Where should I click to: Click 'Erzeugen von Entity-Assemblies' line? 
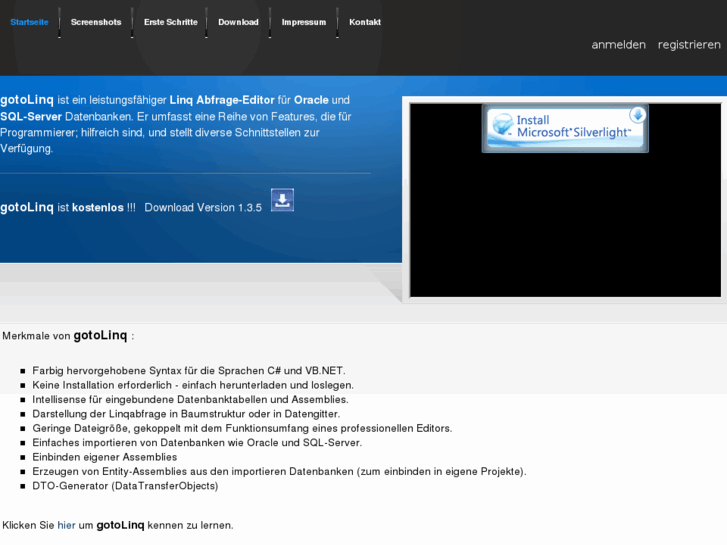(279, 471)
